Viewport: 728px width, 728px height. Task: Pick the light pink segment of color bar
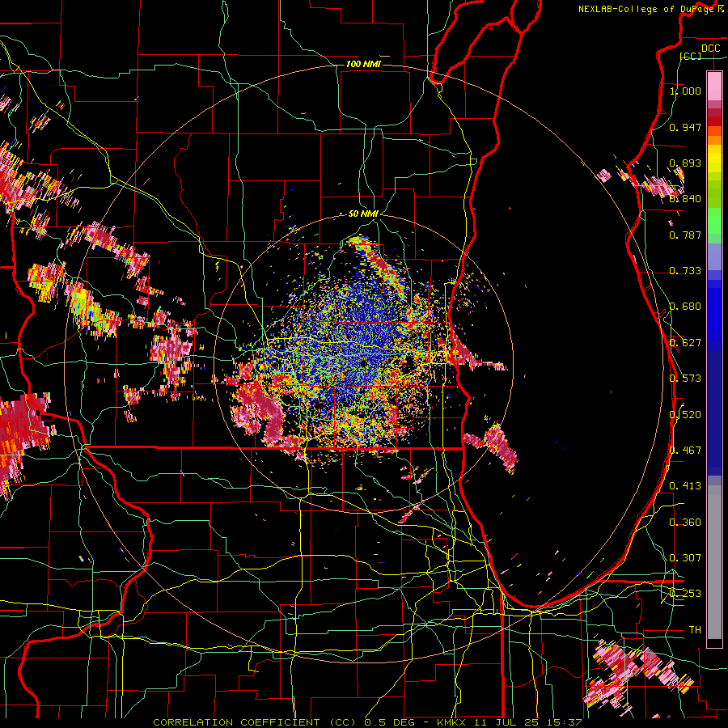714,86
